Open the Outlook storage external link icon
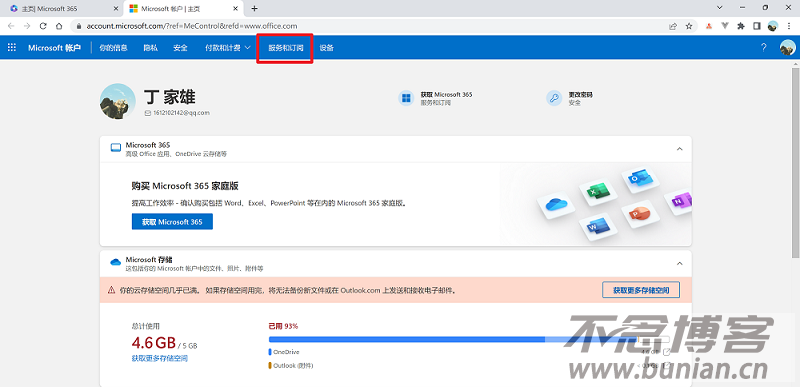 [x=666, y=366]
